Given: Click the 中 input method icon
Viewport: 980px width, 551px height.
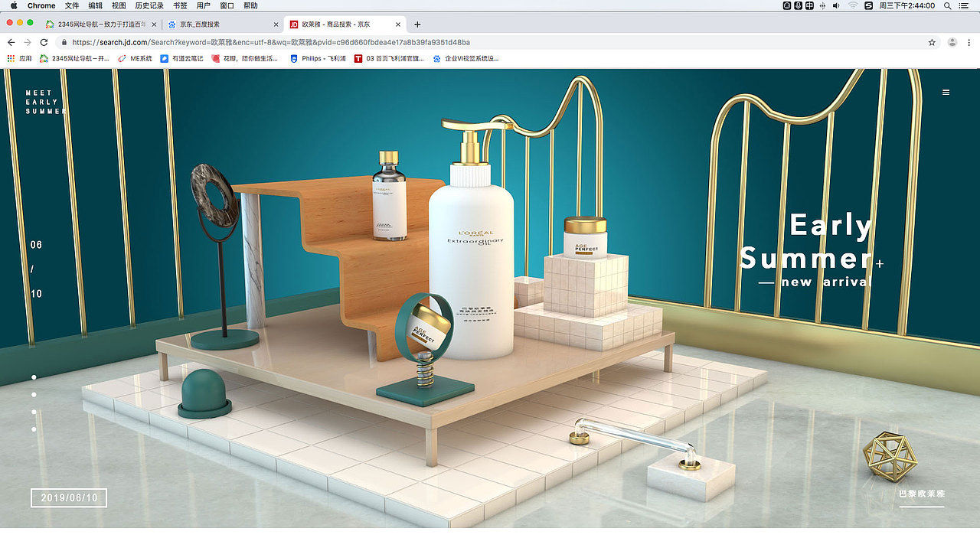Looking at the screenshot, I should (810, 5).
